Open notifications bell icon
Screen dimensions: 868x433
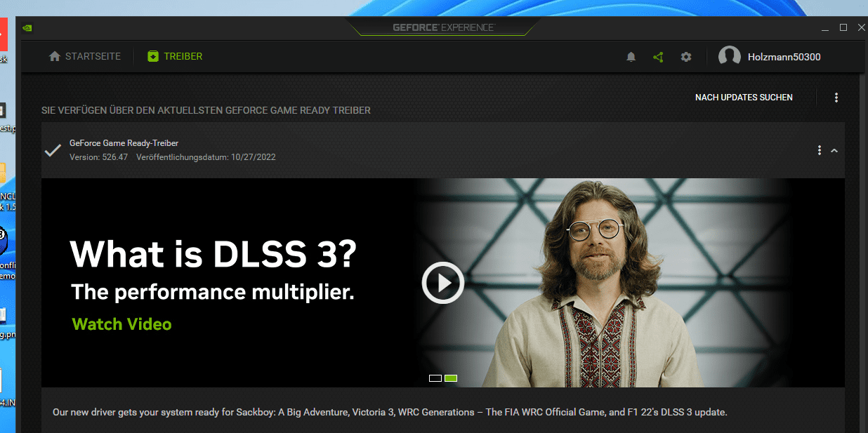tap(631, 57)
